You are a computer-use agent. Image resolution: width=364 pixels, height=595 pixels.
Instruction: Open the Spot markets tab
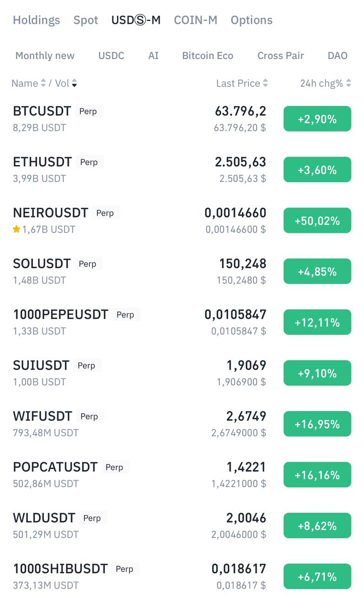pyautogui.click(x=86, y=20)
